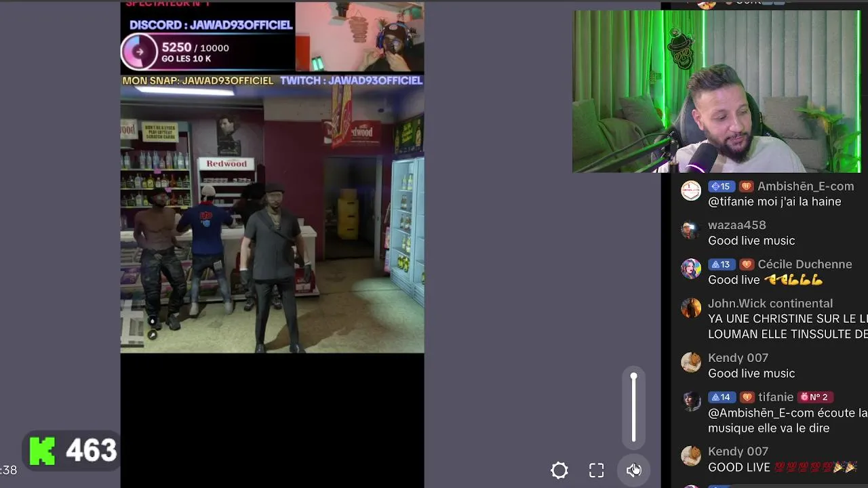This screenshot has height=488, width=868.
Task: Open Ambishēn_E-com's profile avatar
Action: 691,191
